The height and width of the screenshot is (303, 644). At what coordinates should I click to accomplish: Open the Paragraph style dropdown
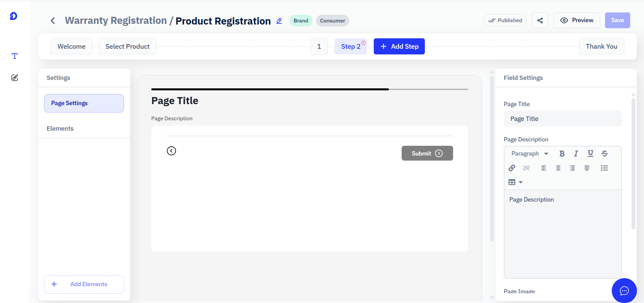[x=530, y=154]
